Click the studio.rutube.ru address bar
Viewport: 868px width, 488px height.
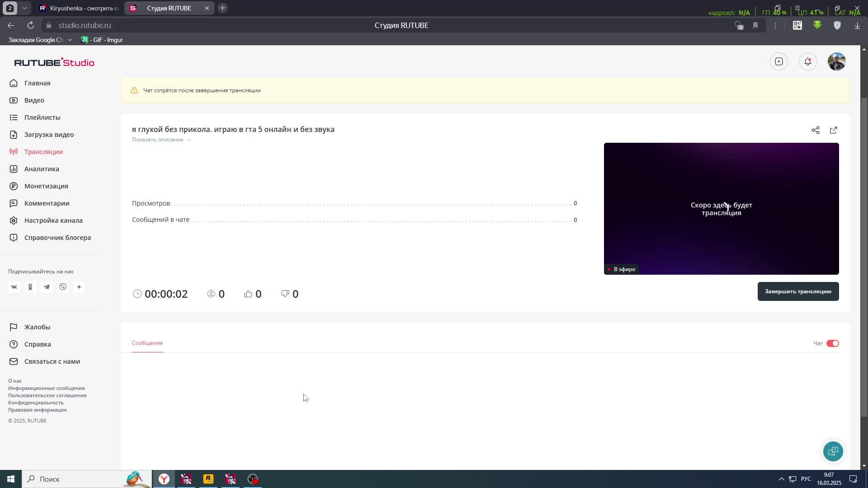click(x=85, y=25)
